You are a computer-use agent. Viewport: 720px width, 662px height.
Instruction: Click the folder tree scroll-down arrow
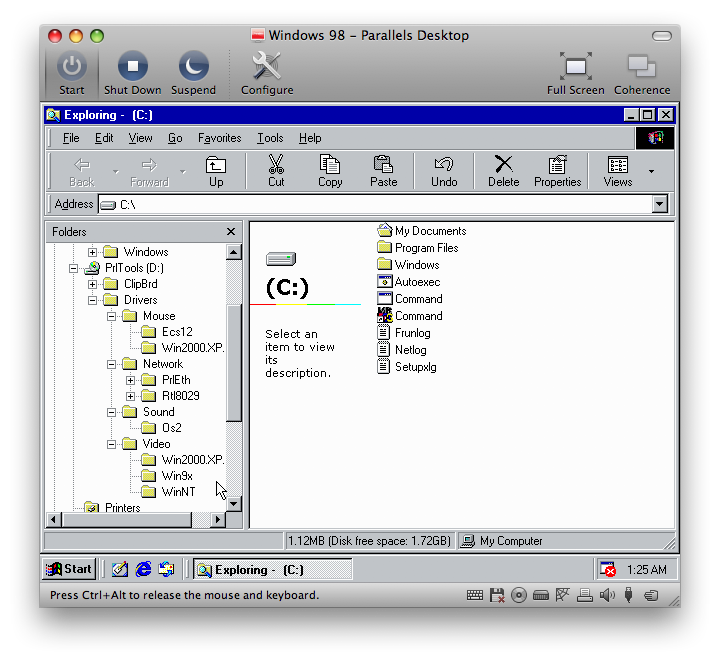pos(234,504)
